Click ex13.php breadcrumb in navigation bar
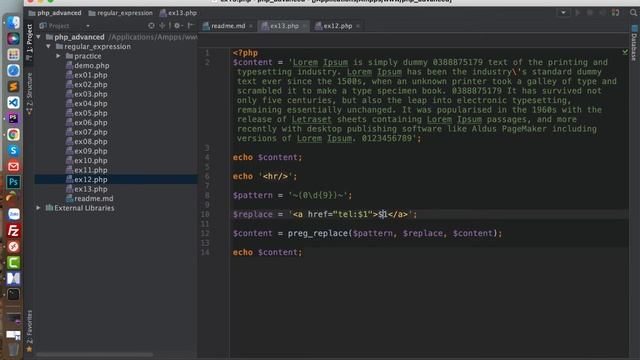 (x=178, y=13)
